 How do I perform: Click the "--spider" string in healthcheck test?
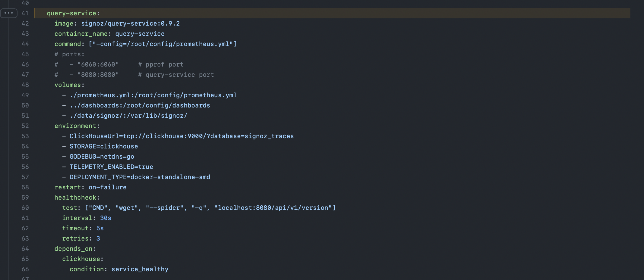pos(165,208)
